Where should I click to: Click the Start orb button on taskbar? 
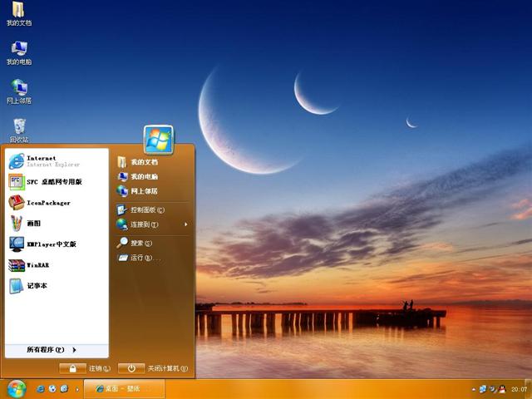16,388
